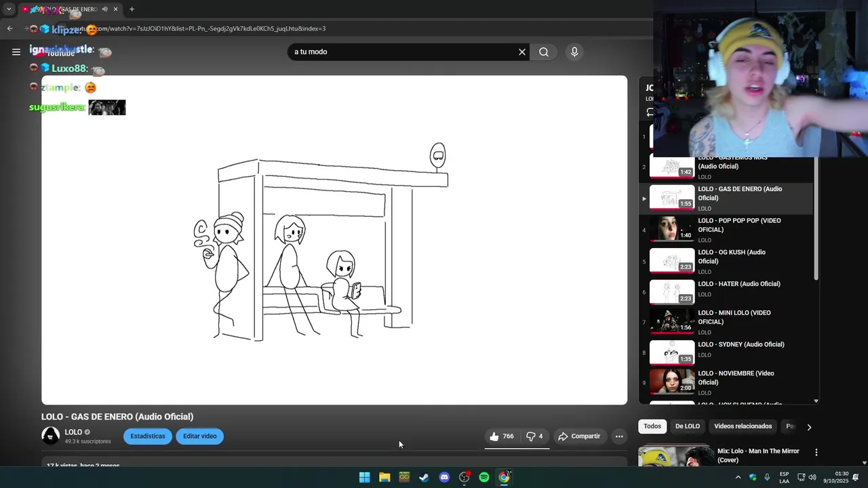Show more filter chips with right chevron
Image resolution: width=868 pixels, height=488 pixels.
tap(808, 427)
